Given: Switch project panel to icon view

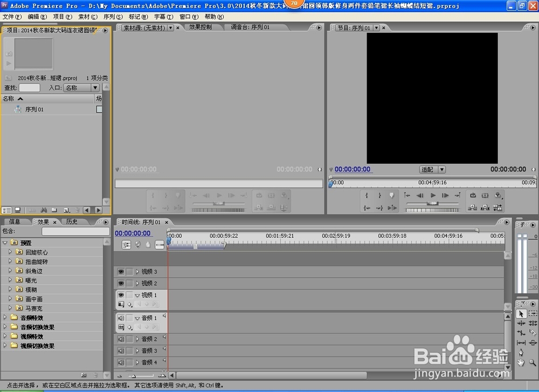Looking at the screenshot, I should [x=18, y=210].
